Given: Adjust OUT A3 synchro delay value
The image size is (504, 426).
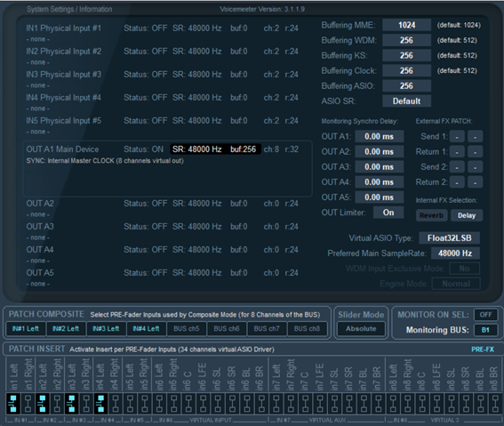Looking at the screenshot, I should click(x=380, y=167).
